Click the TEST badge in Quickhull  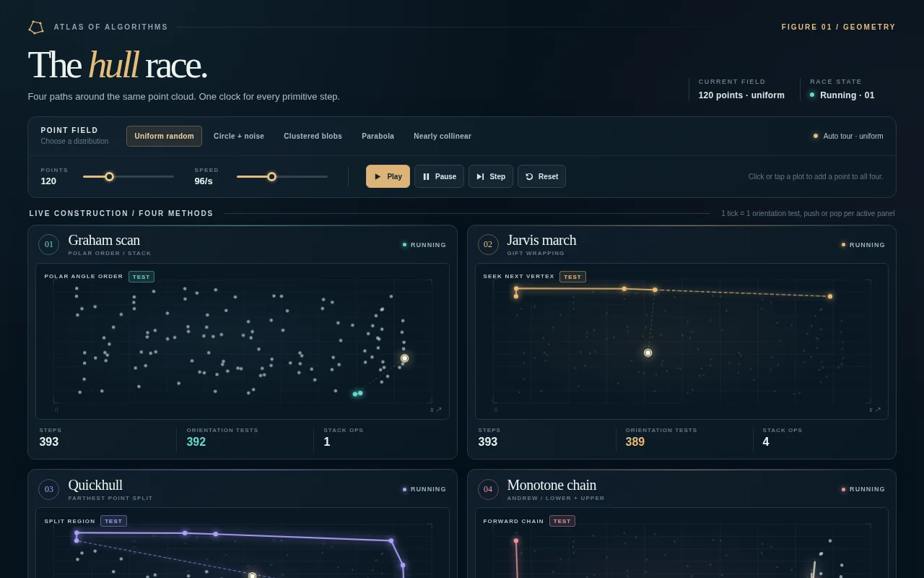tap(113, 521)
